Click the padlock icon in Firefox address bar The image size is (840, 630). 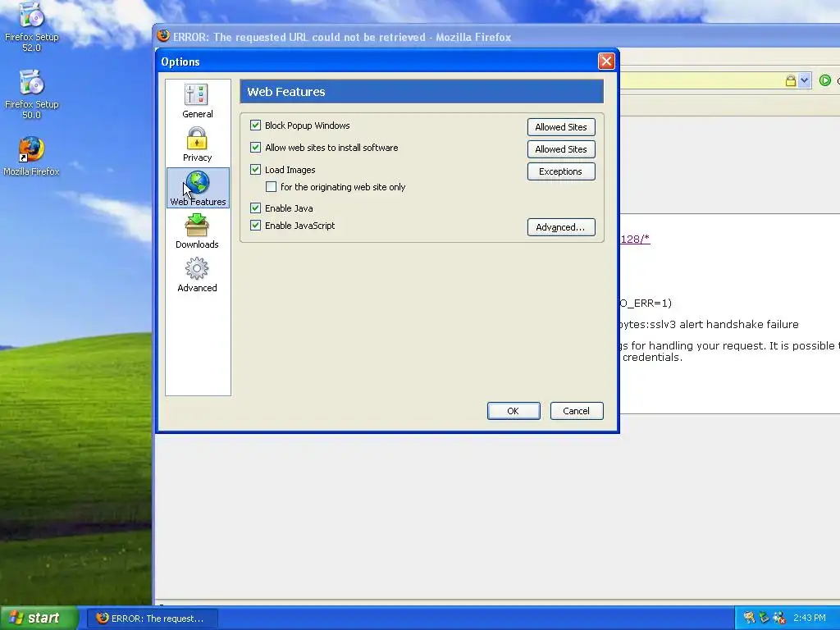pyautogui.click(x=790, y=81)
